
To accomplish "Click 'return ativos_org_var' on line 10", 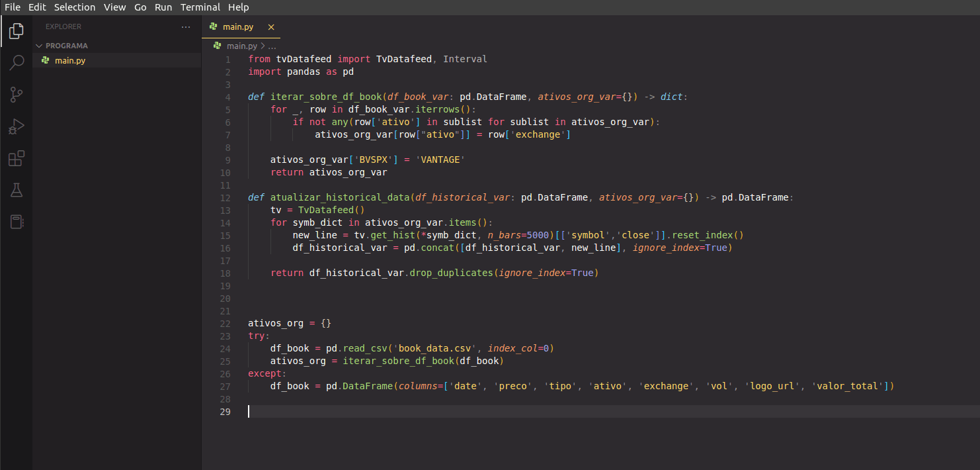I will pyautogui.click(x=329, y=172).
